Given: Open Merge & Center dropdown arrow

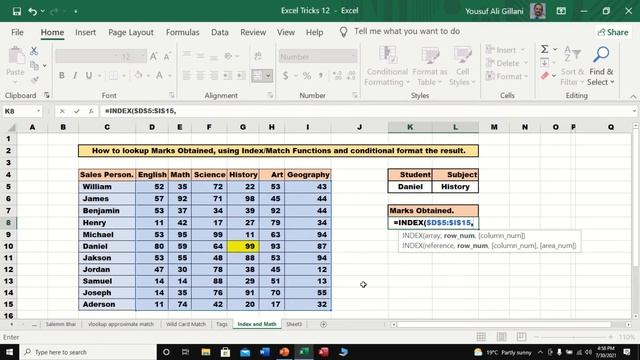Looking at the screenshot, I should [x=268, y=76].
